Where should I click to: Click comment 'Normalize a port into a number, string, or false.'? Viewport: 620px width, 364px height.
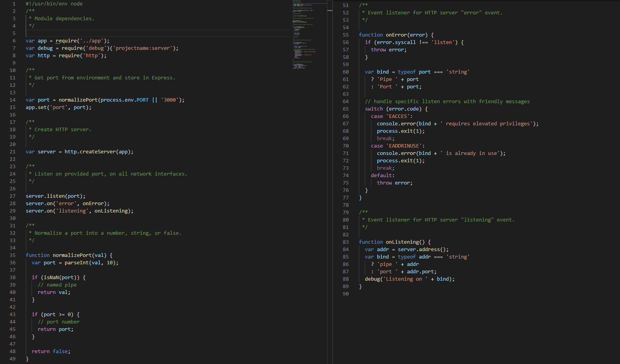(108, 233)
